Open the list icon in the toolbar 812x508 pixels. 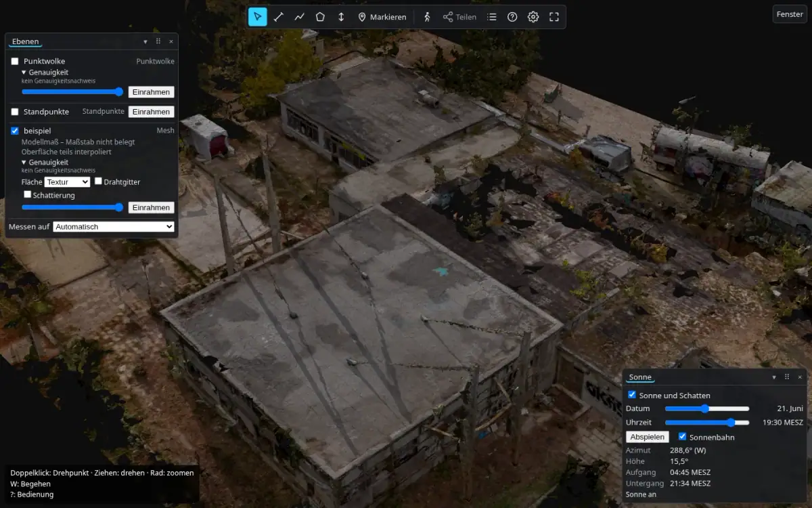point(492,17)
